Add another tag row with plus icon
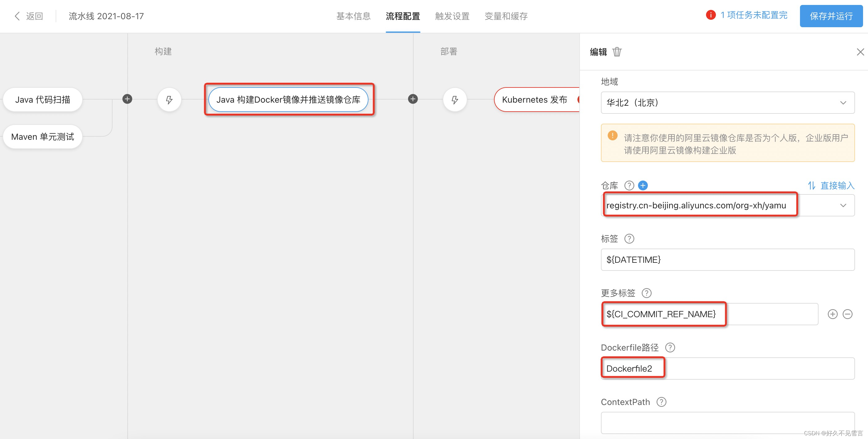This screenshot has height=439, width=868. tap(832, 314)
